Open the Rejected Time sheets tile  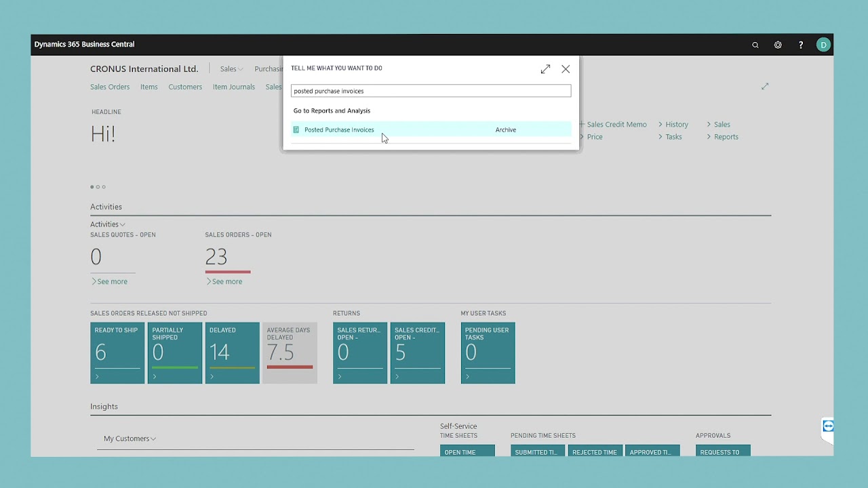(595, 451)
